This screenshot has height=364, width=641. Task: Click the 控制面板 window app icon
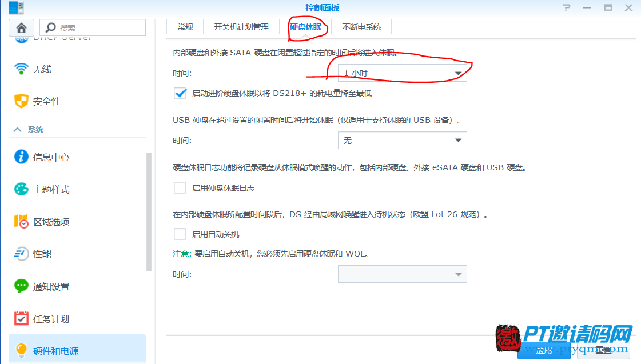click(x=17, y=7)
